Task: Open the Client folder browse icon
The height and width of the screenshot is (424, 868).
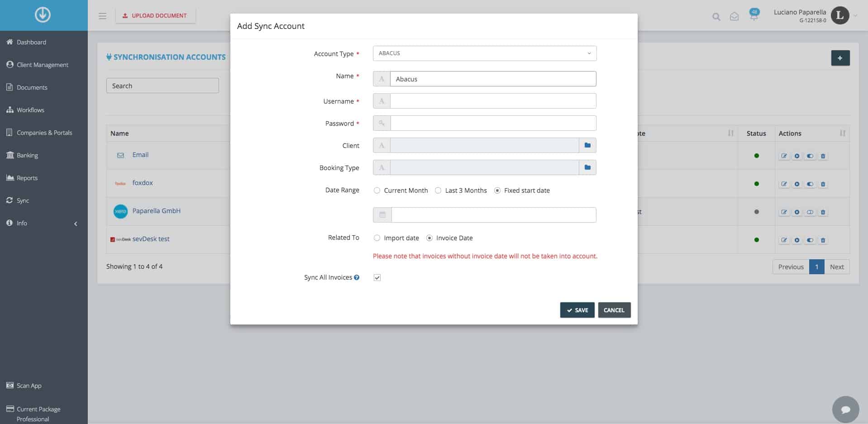Action: tap(587, 145)
